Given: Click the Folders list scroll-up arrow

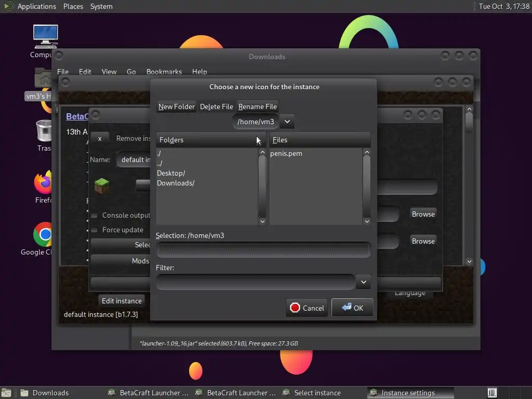Looking at the screenshot, I should tap(262, 152).
